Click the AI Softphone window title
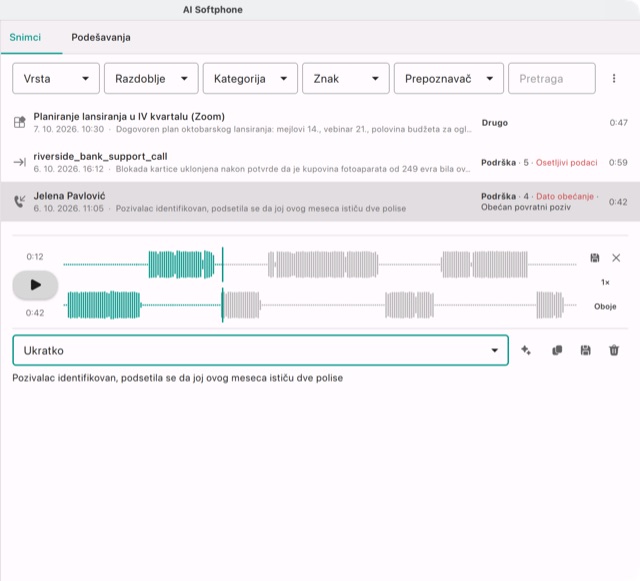 tap(213, 10)
